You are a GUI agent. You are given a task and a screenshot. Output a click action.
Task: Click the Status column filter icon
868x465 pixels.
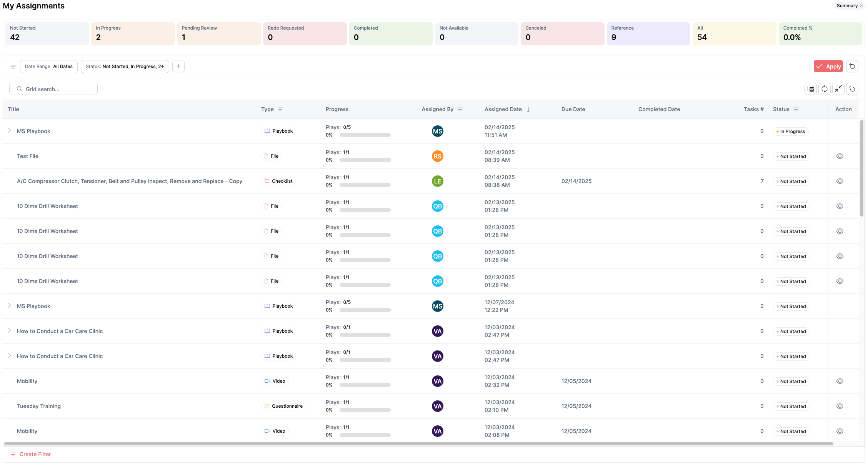[x=796, y=109]
